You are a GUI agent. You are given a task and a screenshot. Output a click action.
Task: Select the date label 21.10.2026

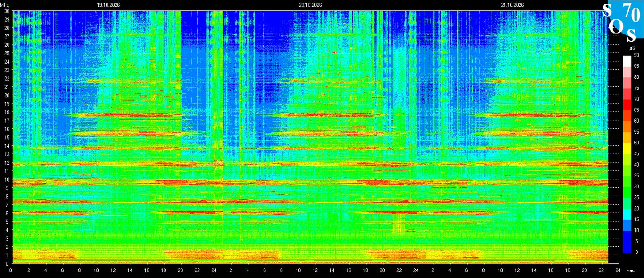point(512,5)
